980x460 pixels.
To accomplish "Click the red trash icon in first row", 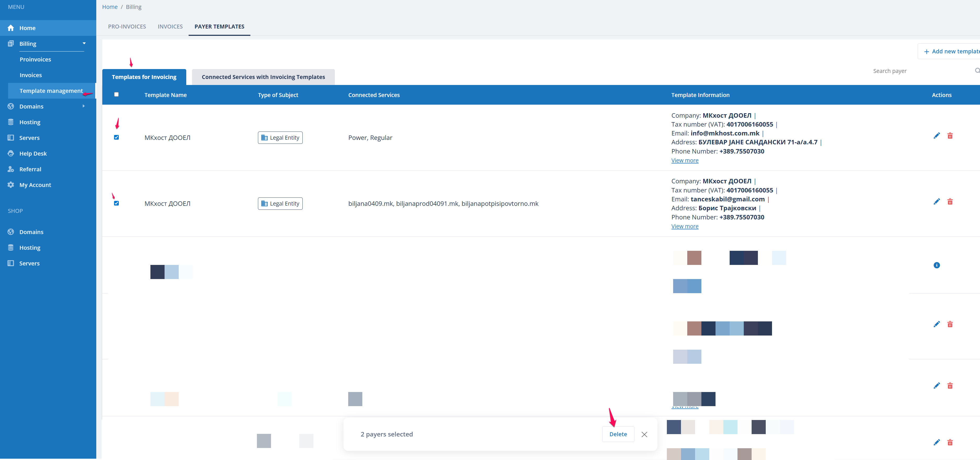I will 950,136.
